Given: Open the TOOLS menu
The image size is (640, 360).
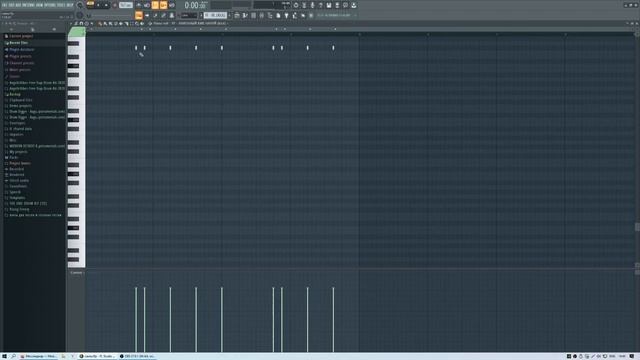Looking at the screenshot, I should [61, 5].
